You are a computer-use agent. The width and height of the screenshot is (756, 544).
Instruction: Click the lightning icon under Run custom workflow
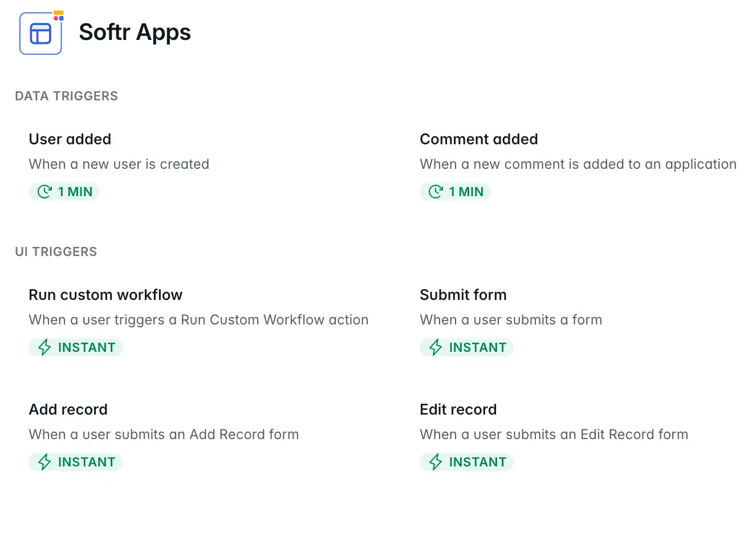(x=44, y=347)
